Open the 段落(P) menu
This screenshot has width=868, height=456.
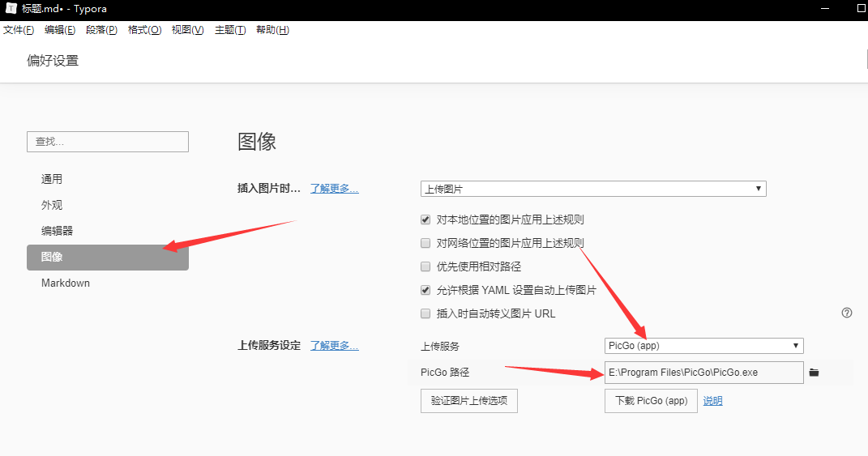point(101,30)
